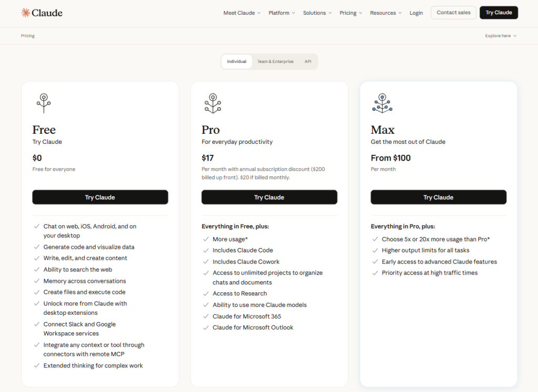Click checkmark beside Connect Slack and Google Workspace
This screenshot has width=538, height=392.
click(36, 324)
